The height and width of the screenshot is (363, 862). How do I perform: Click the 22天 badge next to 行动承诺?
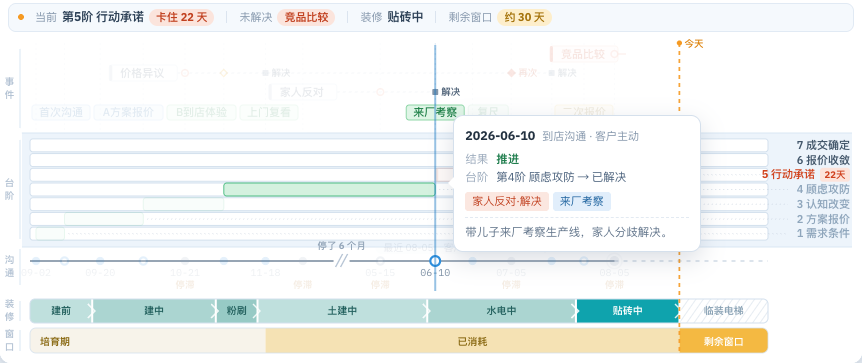835,174
